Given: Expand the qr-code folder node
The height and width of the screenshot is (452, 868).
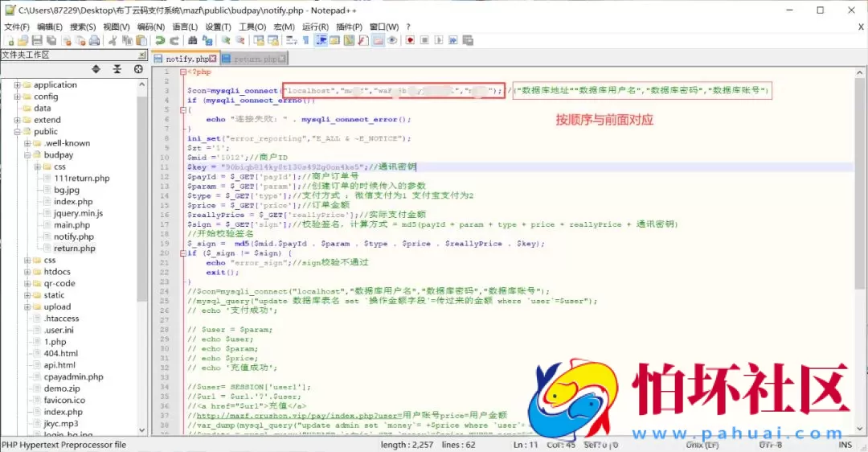Looking at the screenshot, I should pyautogui.click(x=27, y=283).
